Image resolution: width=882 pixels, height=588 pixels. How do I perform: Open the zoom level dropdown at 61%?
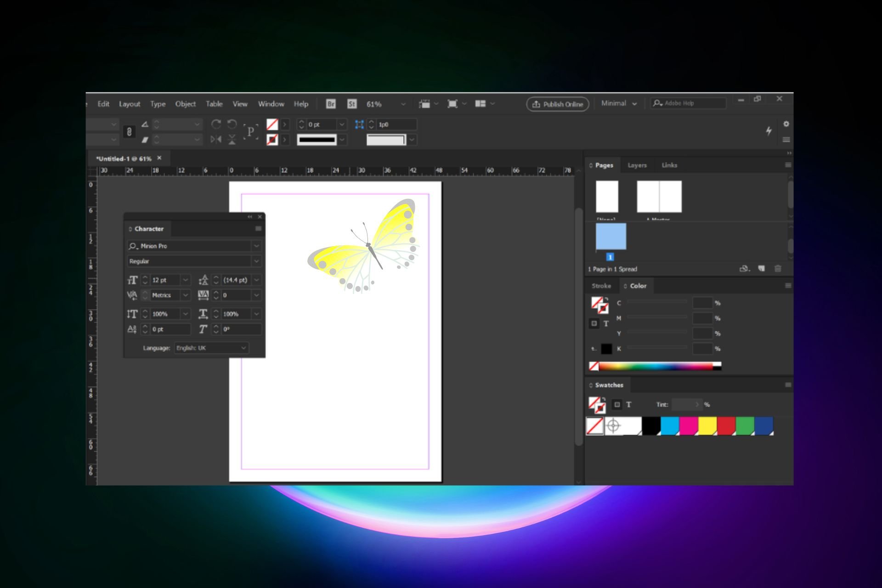point(403,104)
